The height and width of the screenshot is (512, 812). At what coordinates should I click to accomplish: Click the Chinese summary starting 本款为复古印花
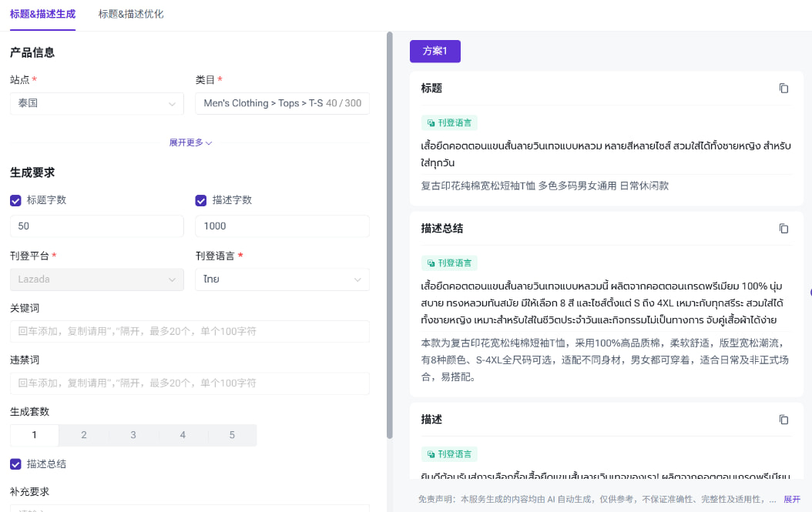point(605,360)
